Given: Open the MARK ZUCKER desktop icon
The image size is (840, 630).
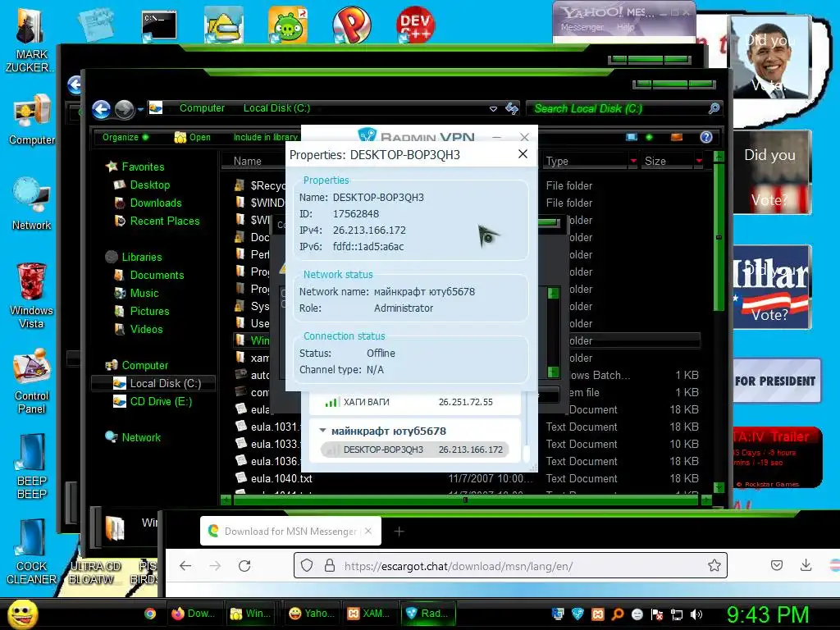Looking at the screenshot, I should 30,40.
